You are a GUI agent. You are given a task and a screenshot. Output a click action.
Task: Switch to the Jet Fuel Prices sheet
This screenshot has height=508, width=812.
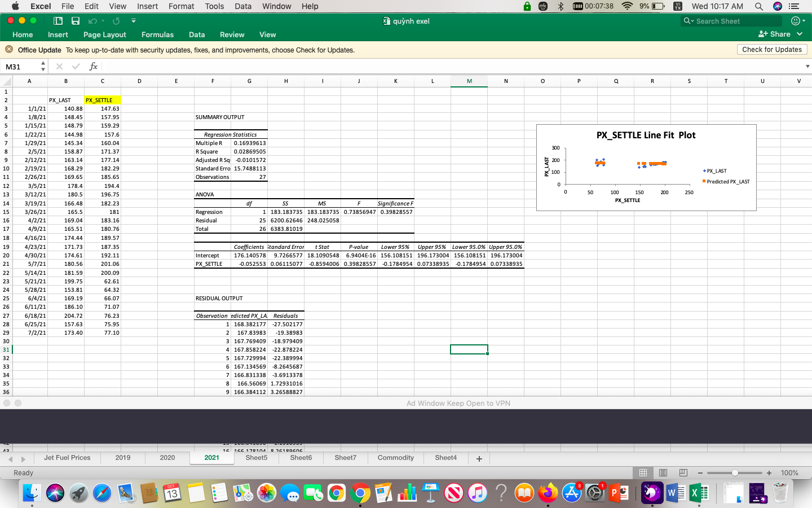(x=67, y=458)
